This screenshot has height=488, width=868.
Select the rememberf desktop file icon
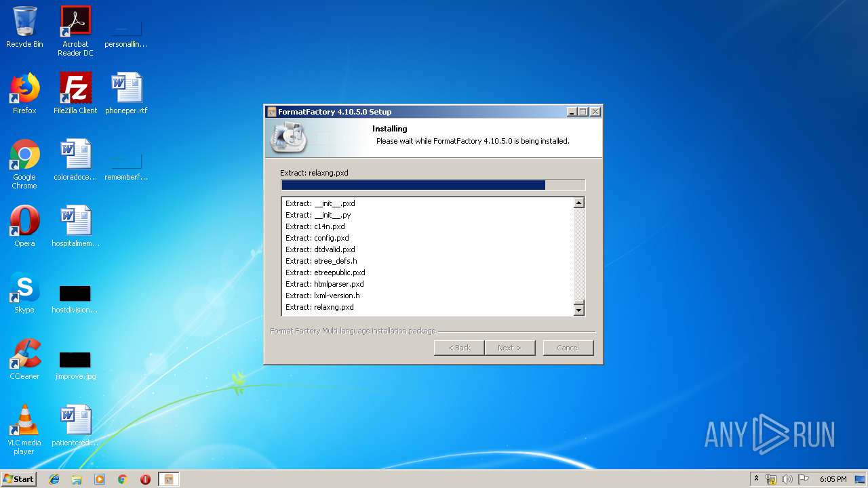tap(126, 167)
